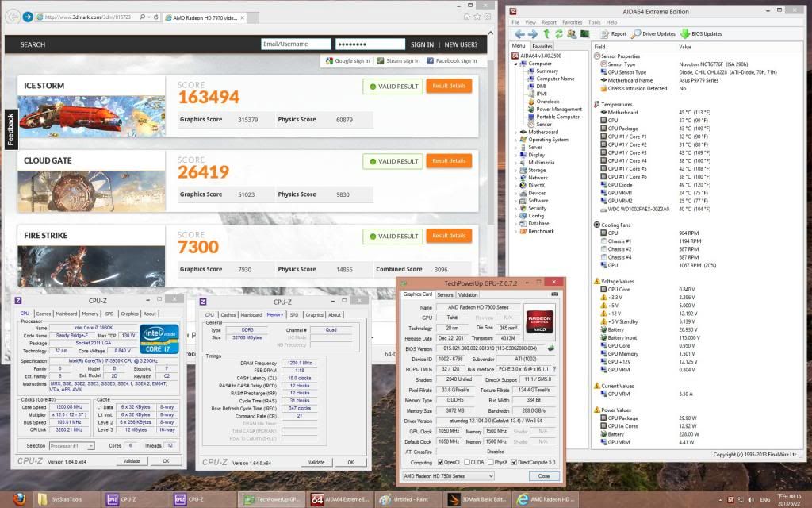The width and height of the screenshot is (812, 508).
Task: Open Driver Updates in AIDA64
Action: coord(653,34)
